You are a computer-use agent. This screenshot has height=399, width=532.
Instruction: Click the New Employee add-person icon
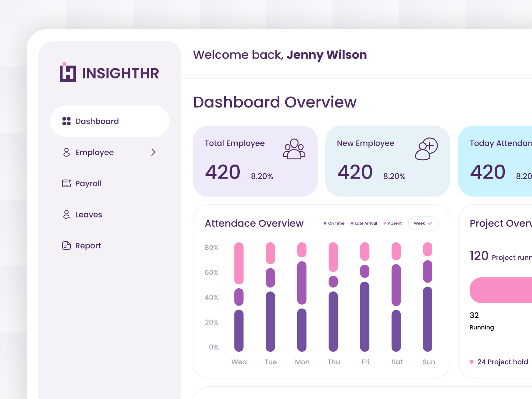427,149
